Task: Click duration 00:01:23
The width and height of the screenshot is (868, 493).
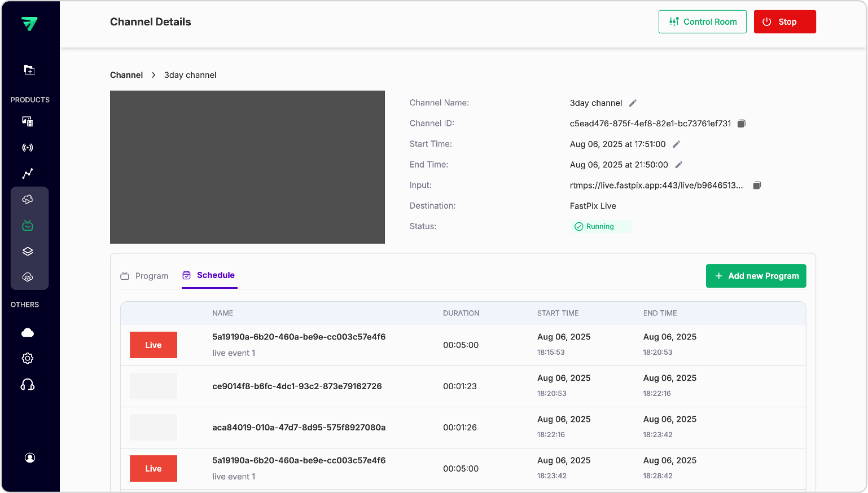Action: coord(460,386)
